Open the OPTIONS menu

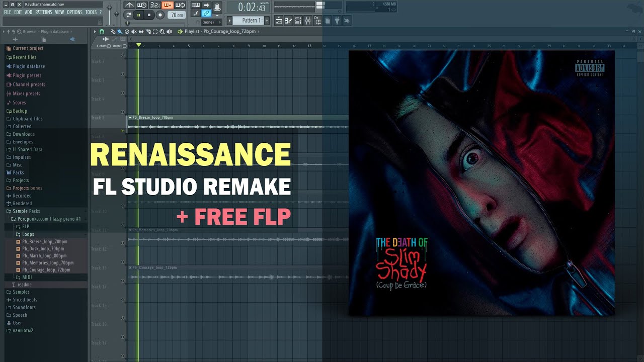click(x=74, y=12)
